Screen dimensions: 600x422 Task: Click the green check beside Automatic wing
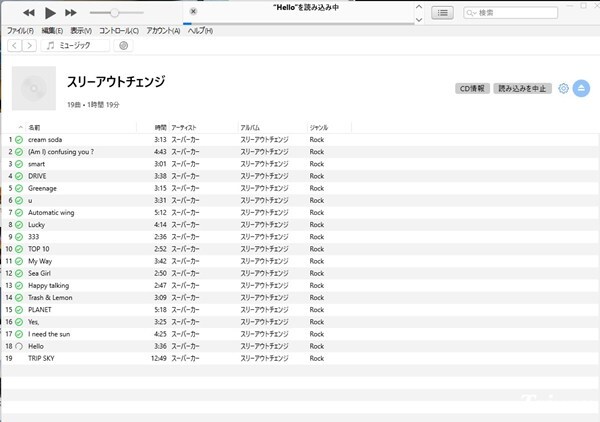point(19,213)
